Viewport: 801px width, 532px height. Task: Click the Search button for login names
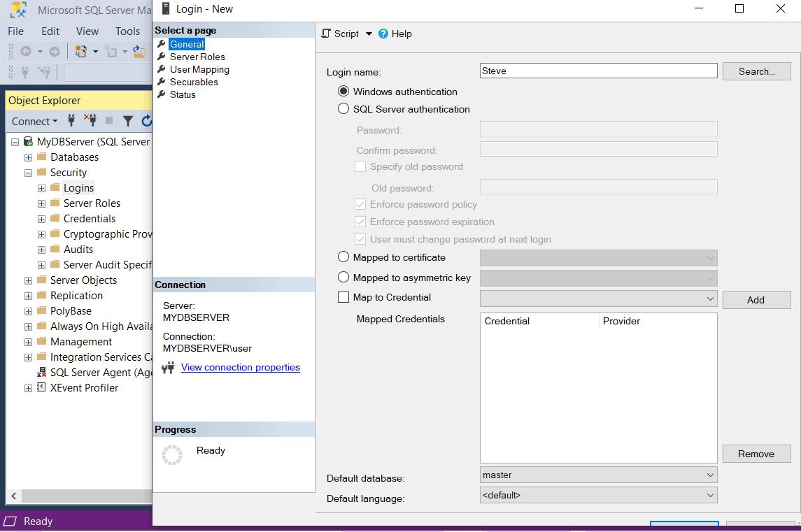(x=756, y=71)
